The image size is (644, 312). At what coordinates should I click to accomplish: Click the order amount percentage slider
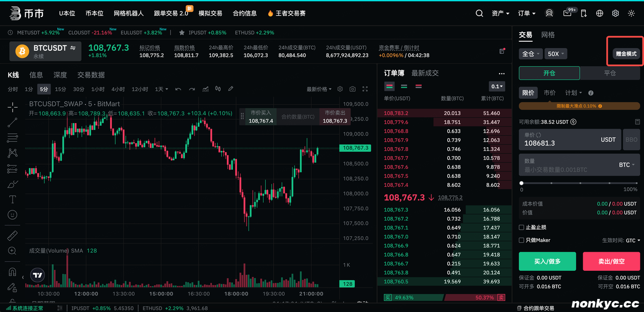[x=579, y=183]
